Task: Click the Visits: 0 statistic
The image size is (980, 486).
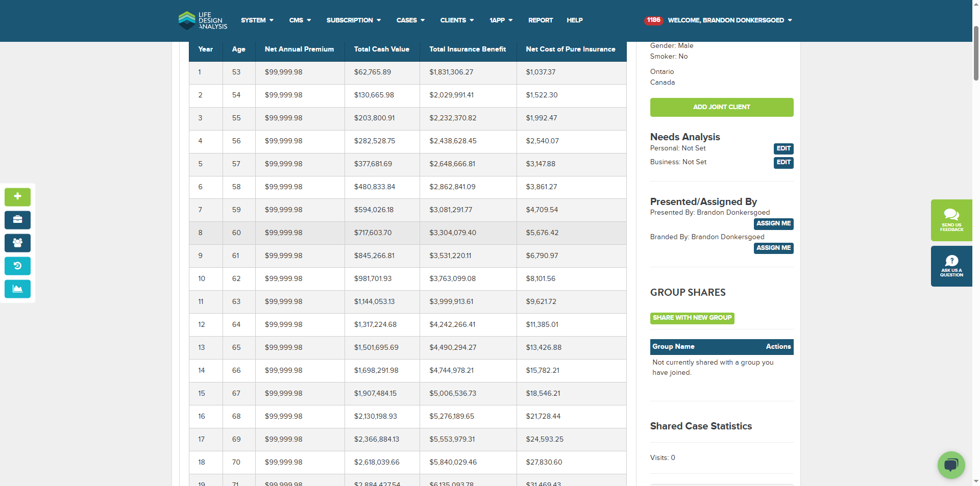Action: click(663, 458)
